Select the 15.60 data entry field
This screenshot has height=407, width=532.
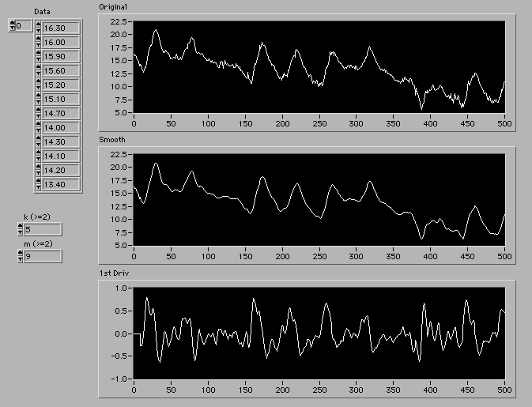(x=60, y=70)
